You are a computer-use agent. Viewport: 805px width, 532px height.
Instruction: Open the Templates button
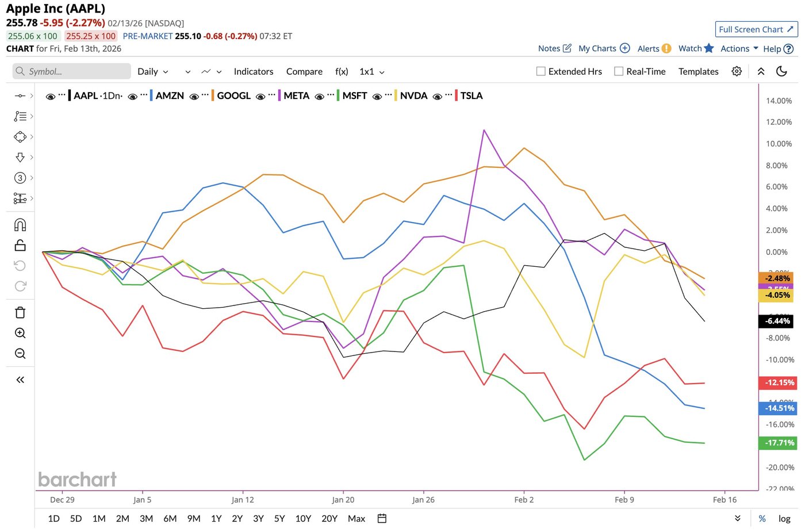click(699, 71)
